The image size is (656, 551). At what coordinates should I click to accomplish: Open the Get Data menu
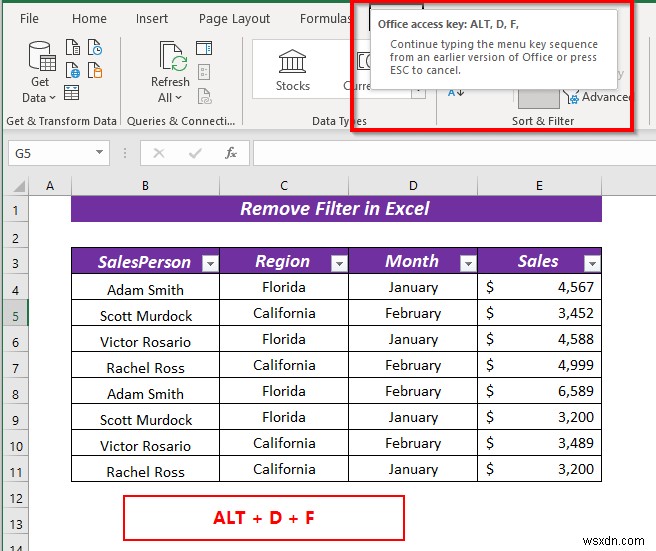coord(40,72)
